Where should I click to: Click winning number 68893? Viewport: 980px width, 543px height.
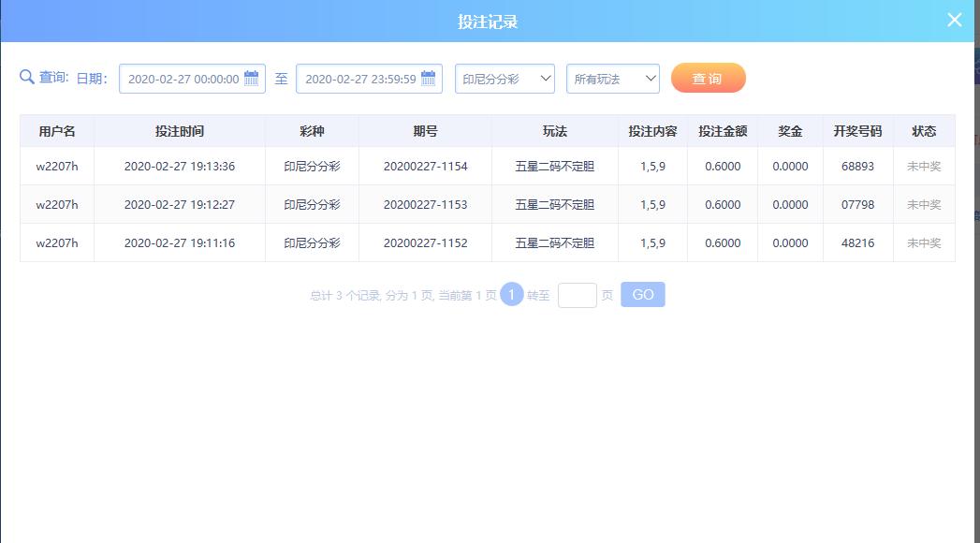857,167
